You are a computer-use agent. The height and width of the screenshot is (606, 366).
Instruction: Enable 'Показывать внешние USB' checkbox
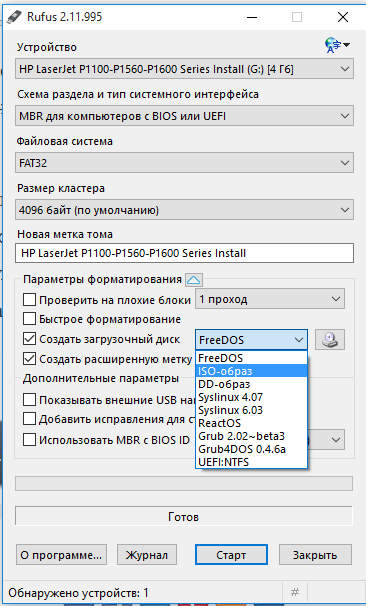(x=29, y=400)
